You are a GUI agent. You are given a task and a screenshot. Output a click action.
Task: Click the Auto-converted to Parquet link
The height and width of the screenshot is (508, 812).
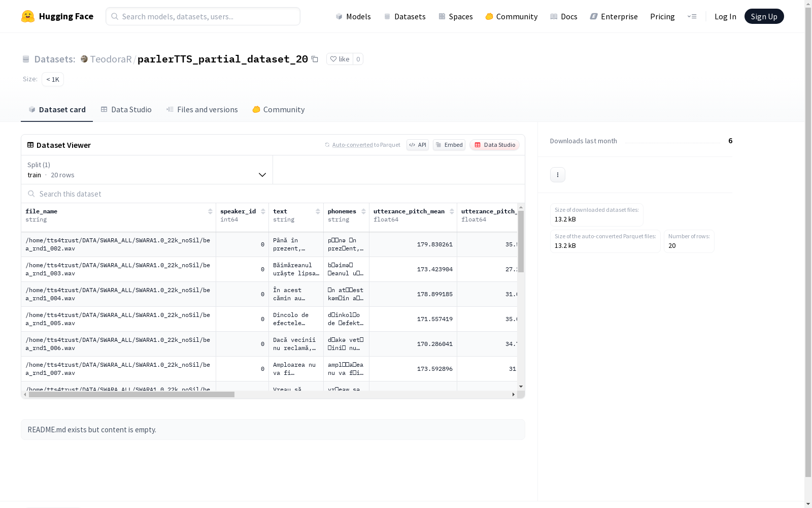[362, 145]
